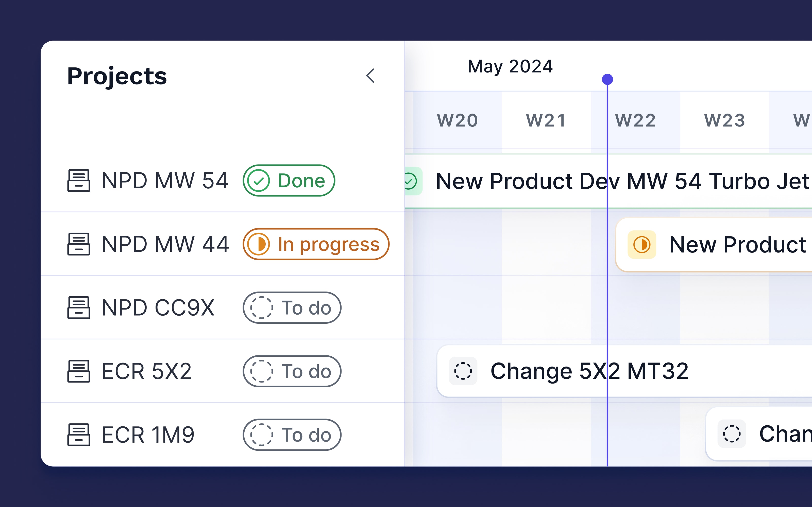Click the today marker dot on the timeline
This screenshot has width=812, height=507.
click(x=607, y=79)
